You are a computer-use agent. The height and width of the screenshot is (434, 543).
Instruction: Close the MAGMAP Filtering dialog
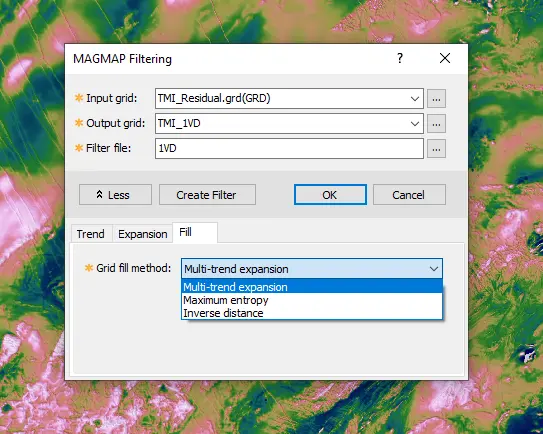coord(445,58)
